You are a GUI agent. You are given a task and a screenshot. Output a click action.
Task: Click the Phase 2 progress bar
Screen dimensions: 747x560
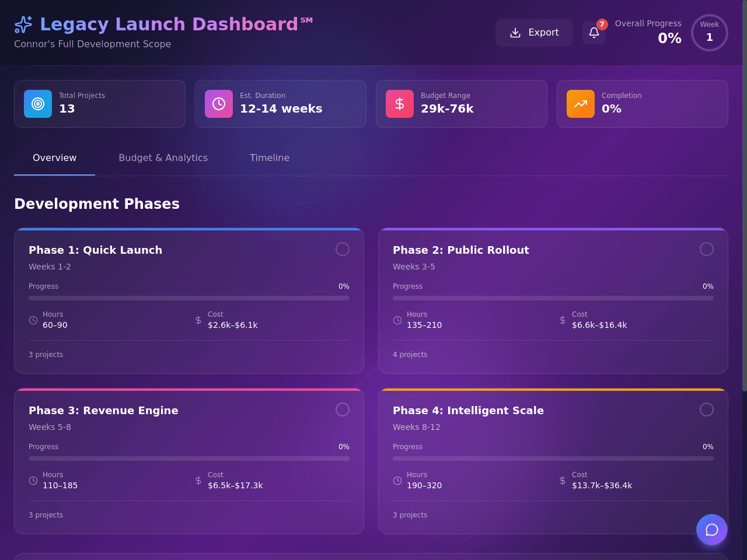[553, 298]
